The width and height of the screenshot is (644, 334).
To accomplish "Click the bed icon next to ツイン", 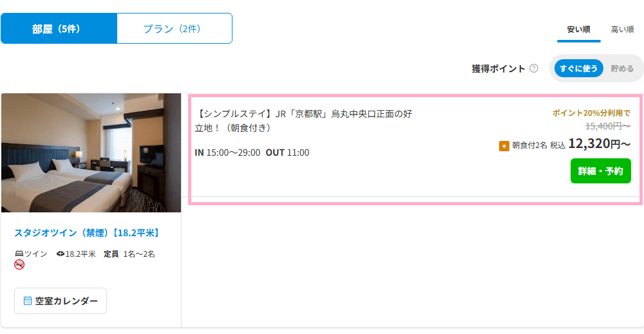I will (19, 254).
